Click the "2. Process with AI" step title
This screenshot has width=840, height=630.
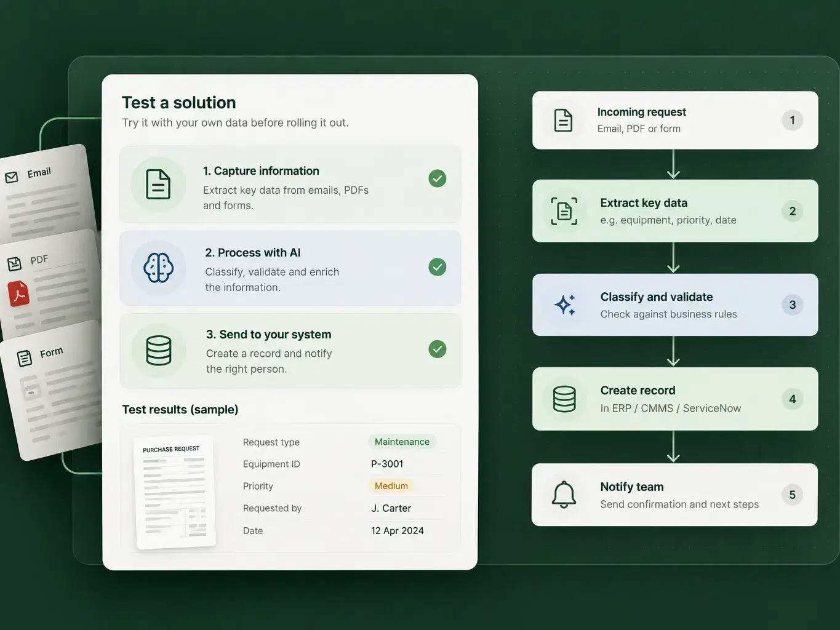[253, 253]
